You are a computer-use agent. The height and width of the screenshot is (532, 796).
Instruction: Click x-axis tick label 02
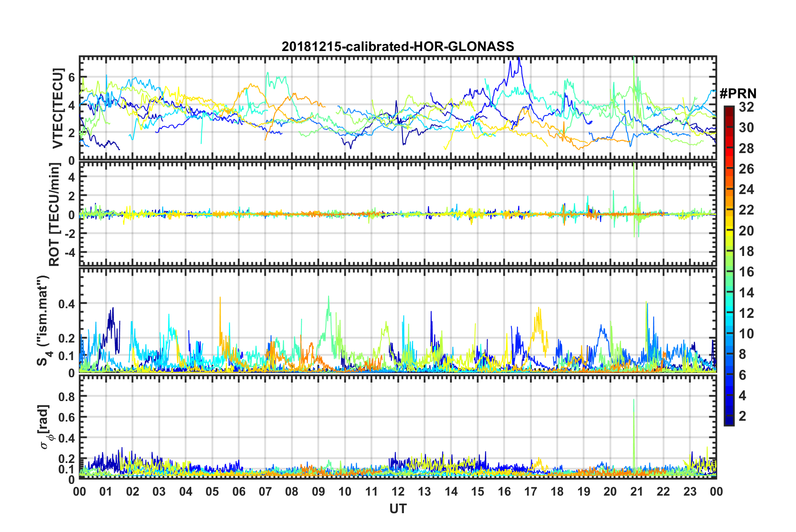coord(133,491)
